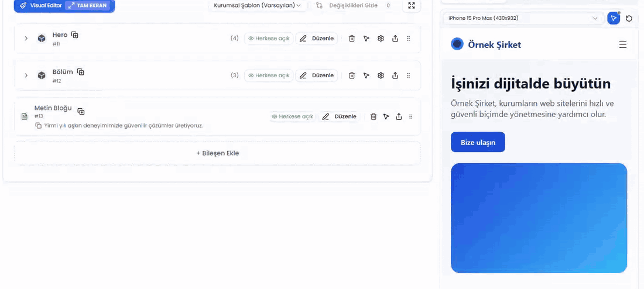Refresh the device preview
This screenshot has width=644, height=289.
click(629, 19)
